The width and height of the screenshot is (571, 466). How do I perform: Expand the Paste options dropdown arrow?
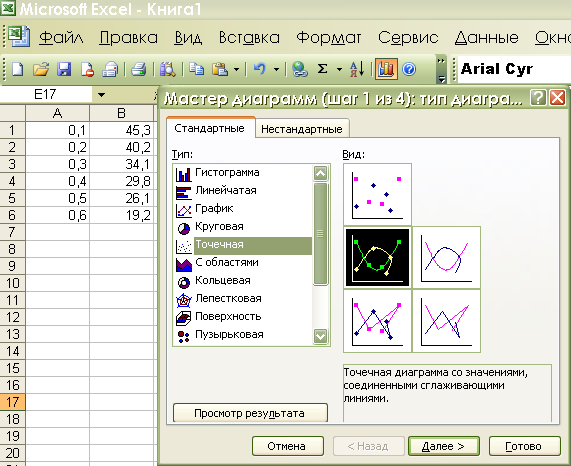(236, 69)
